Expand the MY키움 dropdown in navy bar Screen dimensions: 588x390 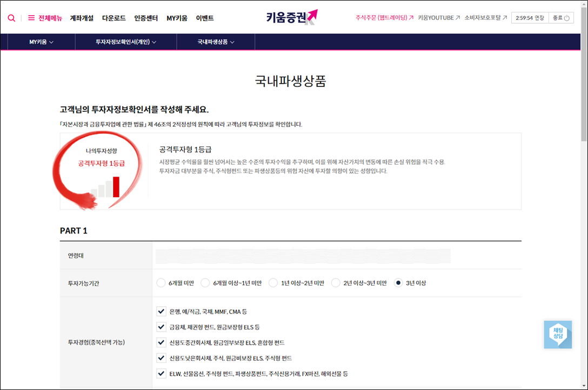pyautogui.click(x=41, y=42)
